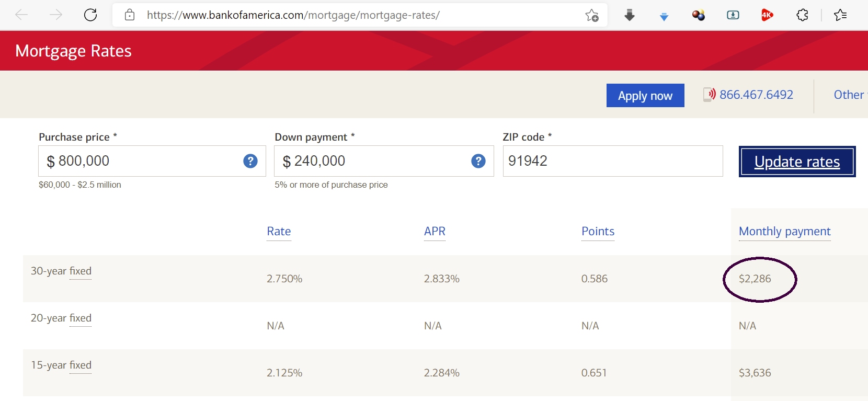Select the $2,286 monthly payment value
This screenshot has height=401, width=868.
click(x=755, y=279)
